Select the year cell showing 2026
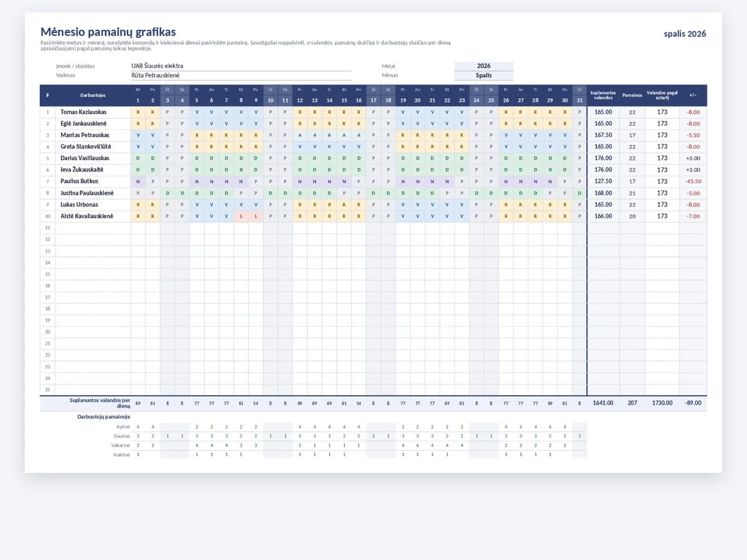This screenshot has height=560, width=747. (484, 66)
